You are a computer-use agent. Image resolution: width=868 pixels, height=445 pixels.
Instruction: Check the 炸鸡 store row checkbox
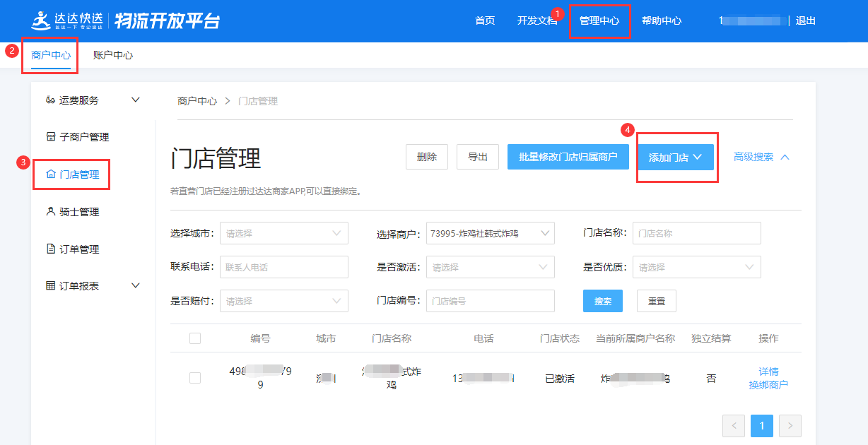[195, 378]
